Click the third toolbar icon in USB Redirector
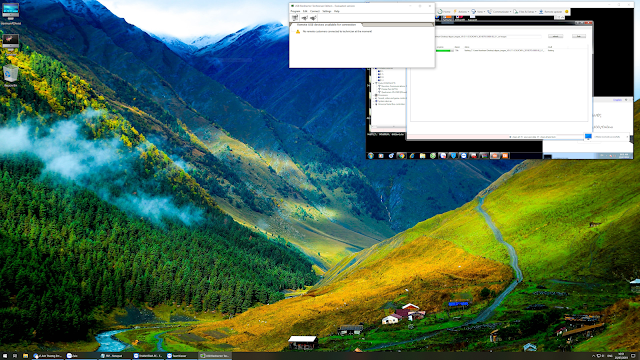Image resolution: width=640 pixels, height=360 pixels. (x=313, y=18)
